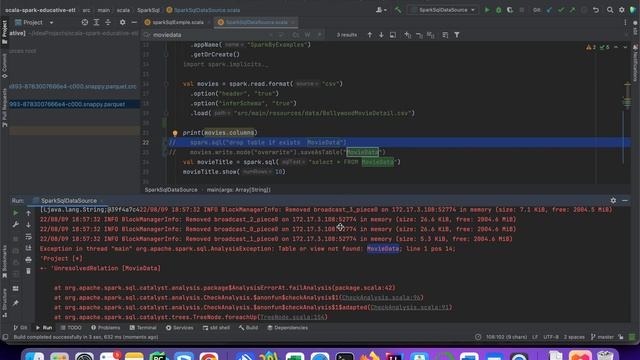Start debugging with the bug icon
The image size is (640, 360).
pos(498,10)
